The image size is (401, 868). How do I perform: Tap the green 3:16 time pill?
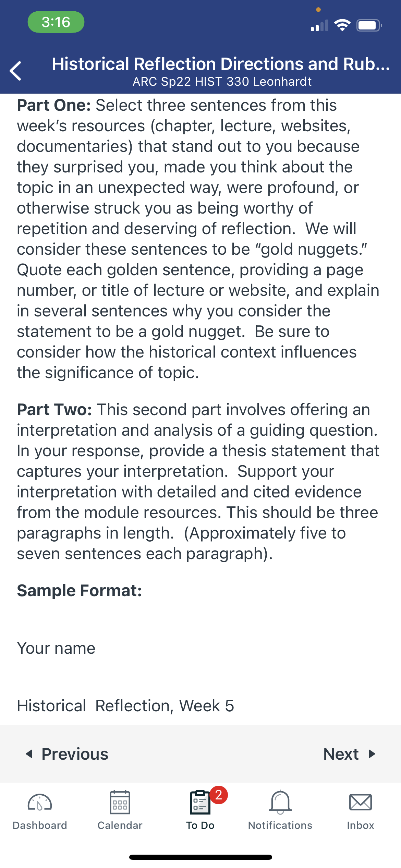56,22
